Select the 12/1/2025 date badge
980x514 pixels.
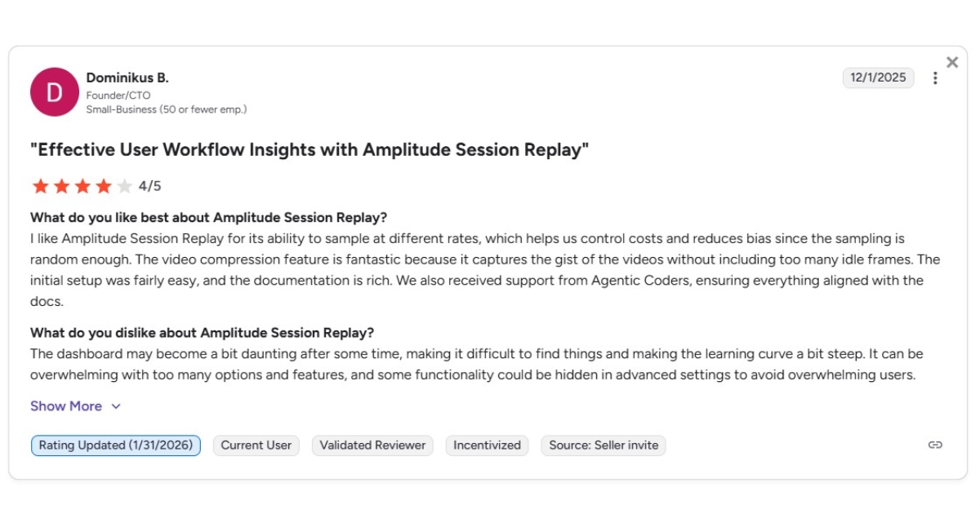click(878, 78)
